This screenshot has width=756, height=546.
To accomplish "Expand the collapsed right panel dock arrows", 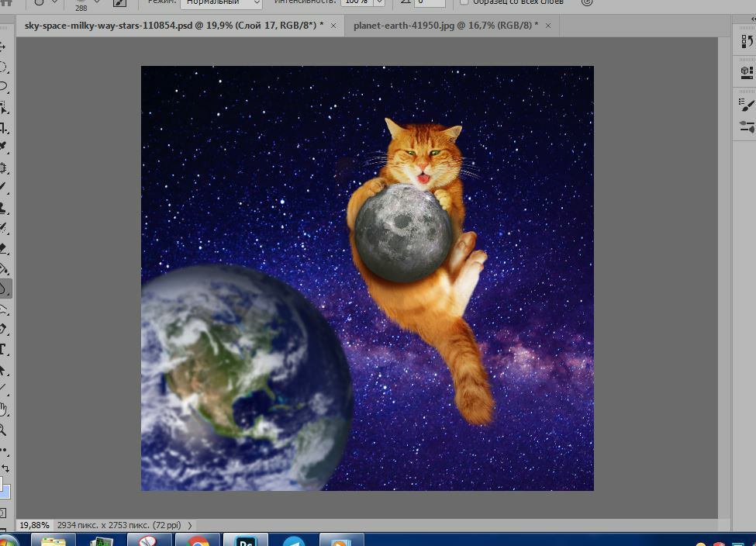I will (x=753, y=19).
